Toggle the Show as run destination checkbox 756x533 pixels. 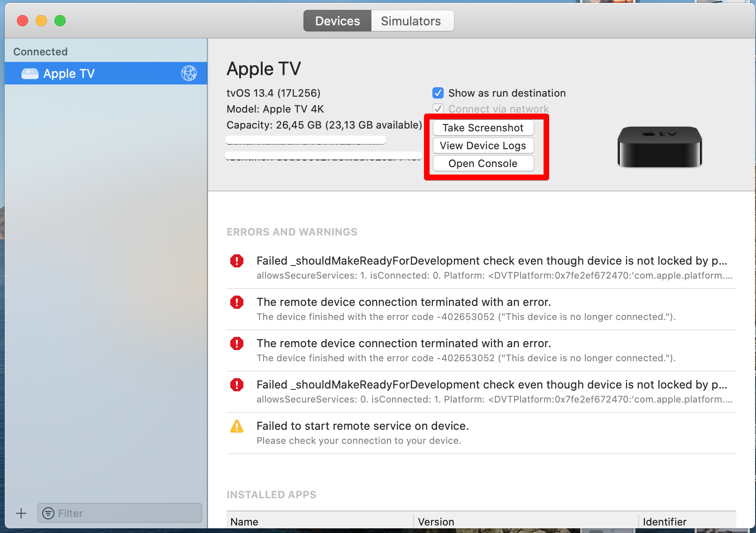pos(438,93)
